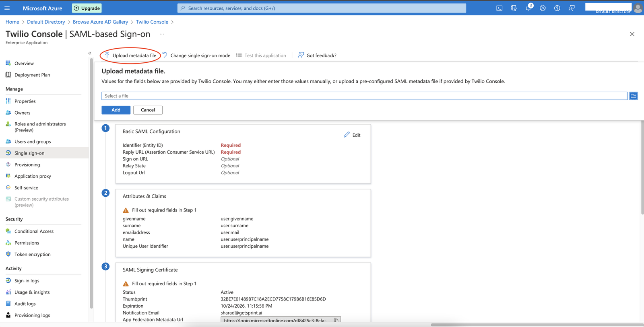Edit the Basic SAML Configuration
The height and width of the screenshot is (327, 644).
click(x=352, y=135)
